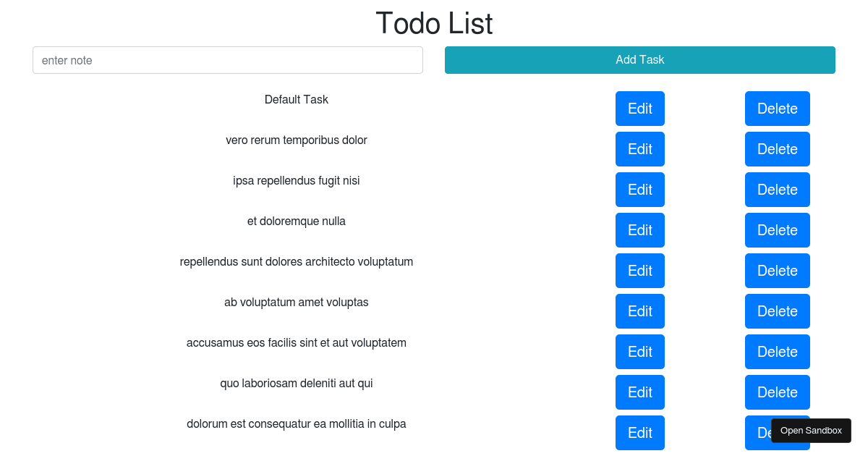Delete the 'vero rerum temporibus dolor' task
Viewport: 868px width, 456px height.
777,149
